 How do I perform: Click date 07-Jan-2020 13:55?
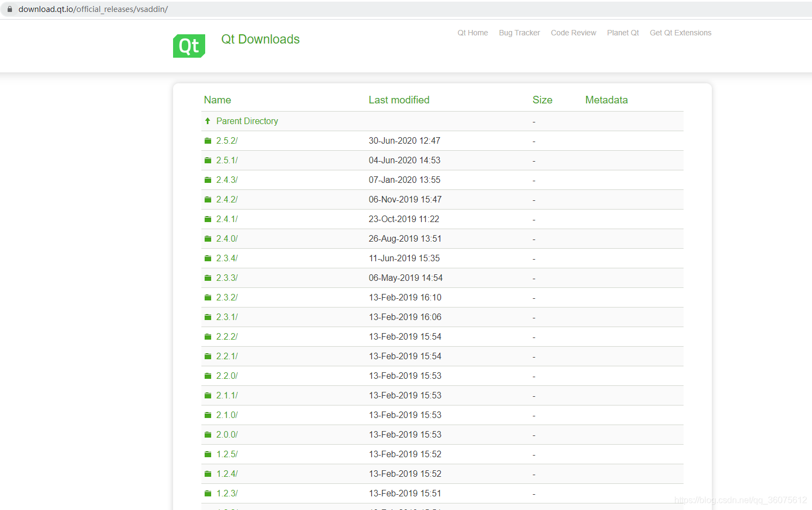click(x=404, y=180)
